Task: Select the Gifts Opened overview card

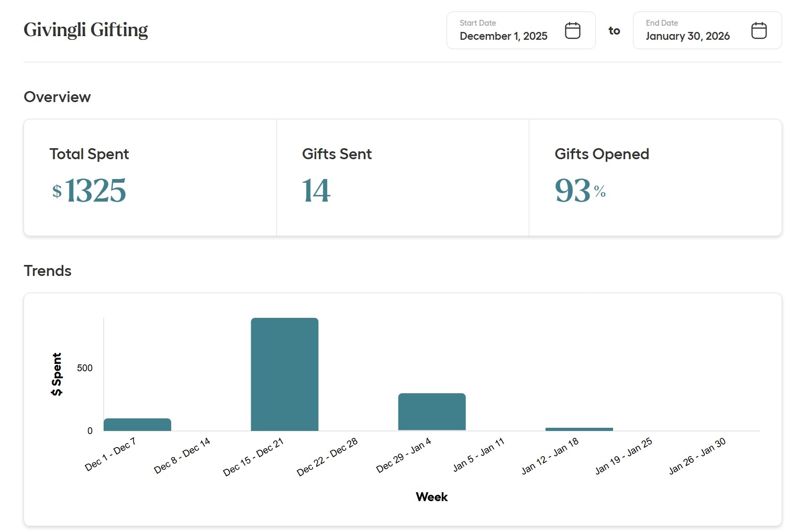Action: point(654,177)
